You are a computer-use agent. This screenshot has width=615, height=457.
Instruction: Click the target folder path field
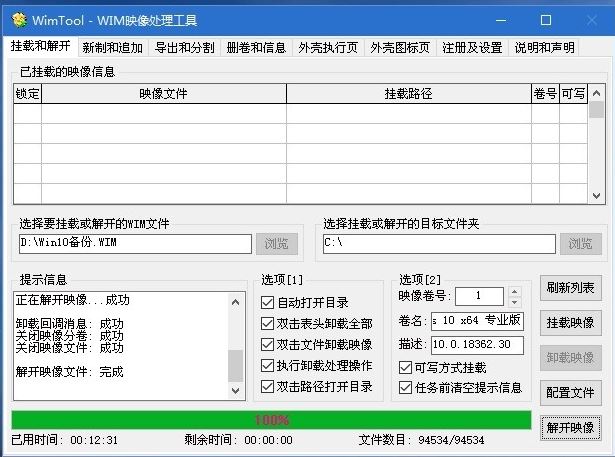click(x=438, y=243)
